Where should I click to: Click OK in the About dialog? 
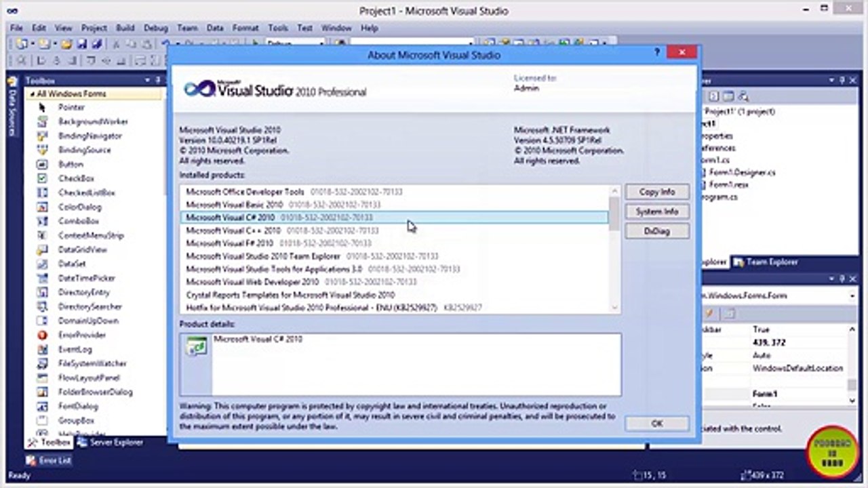657,423
